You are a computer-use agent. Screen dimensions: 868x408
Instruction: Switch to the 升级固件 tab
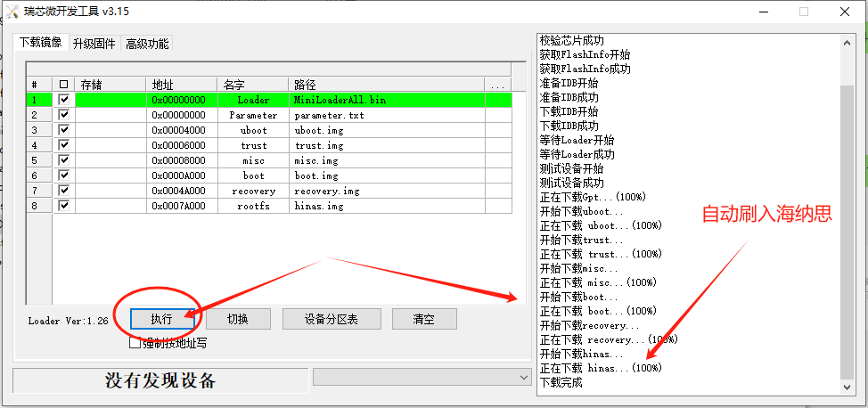pos(94,44)
